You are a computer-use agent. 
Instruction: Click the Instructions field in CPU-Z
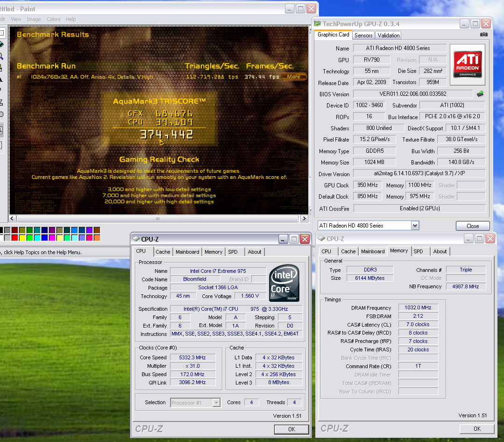[236, 334]
